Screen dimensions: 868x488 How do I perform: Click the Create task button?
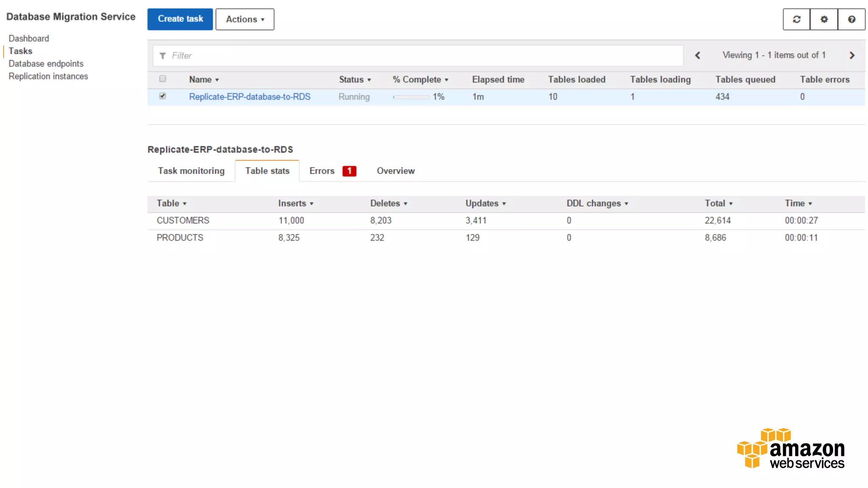click(180, 19)
